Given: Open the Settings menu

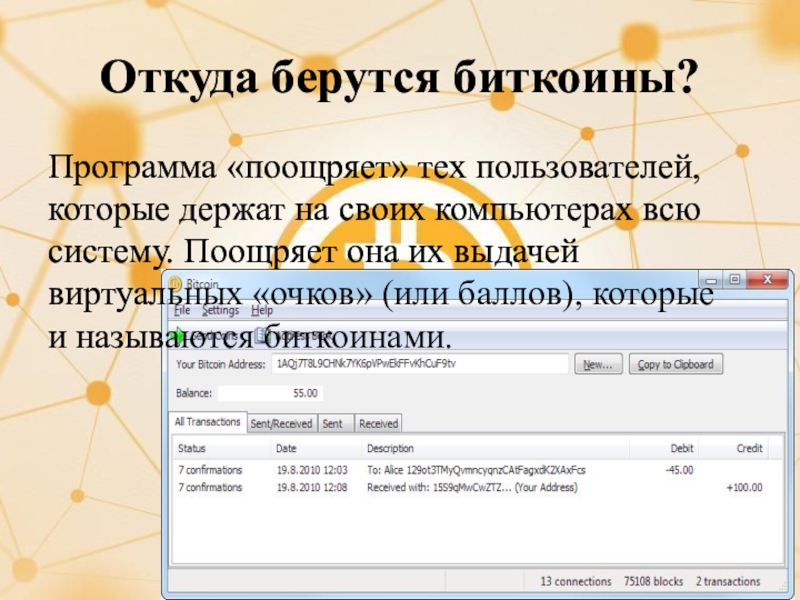Looking at the screenshot, I should 220,310.
